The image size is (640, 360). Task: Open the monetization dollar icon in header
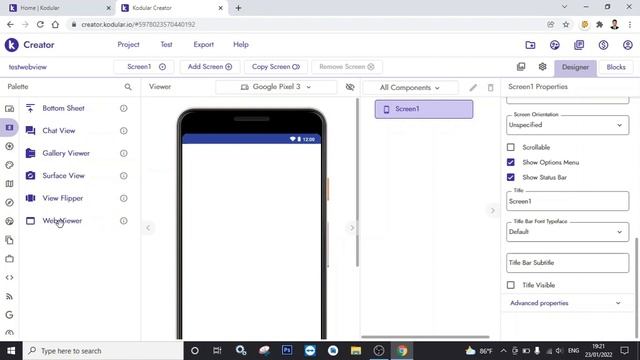(x=603, y=45)
